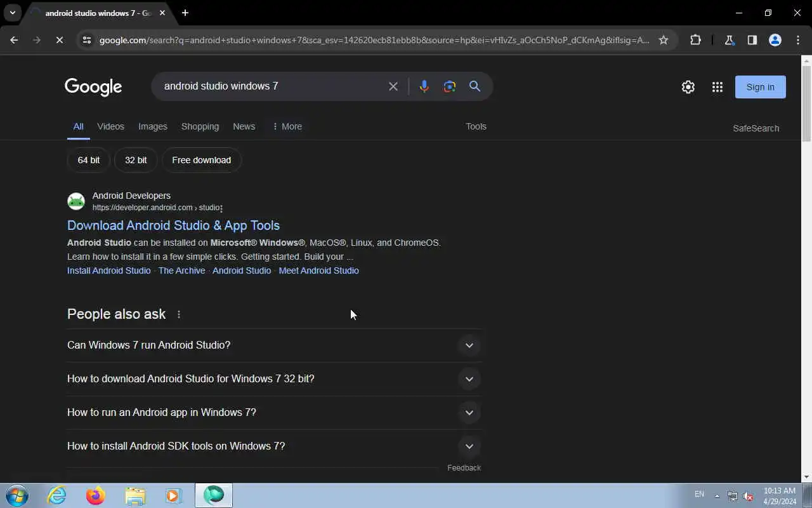
Task: Open the Android Studio sitelink
Action: click(x=242, y=271)
